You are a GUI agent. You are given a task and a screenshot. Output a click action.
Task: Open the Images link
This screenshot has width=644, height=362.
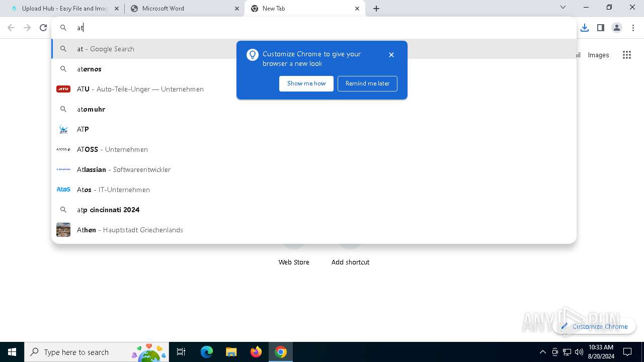coord(598,55)
